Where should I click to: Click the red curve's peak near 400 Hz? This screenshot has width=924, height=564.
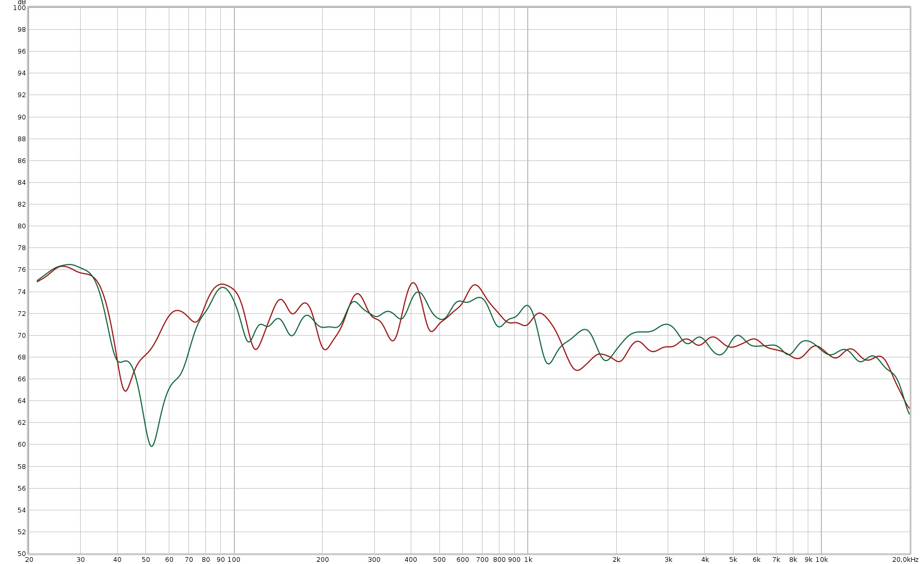413,283
